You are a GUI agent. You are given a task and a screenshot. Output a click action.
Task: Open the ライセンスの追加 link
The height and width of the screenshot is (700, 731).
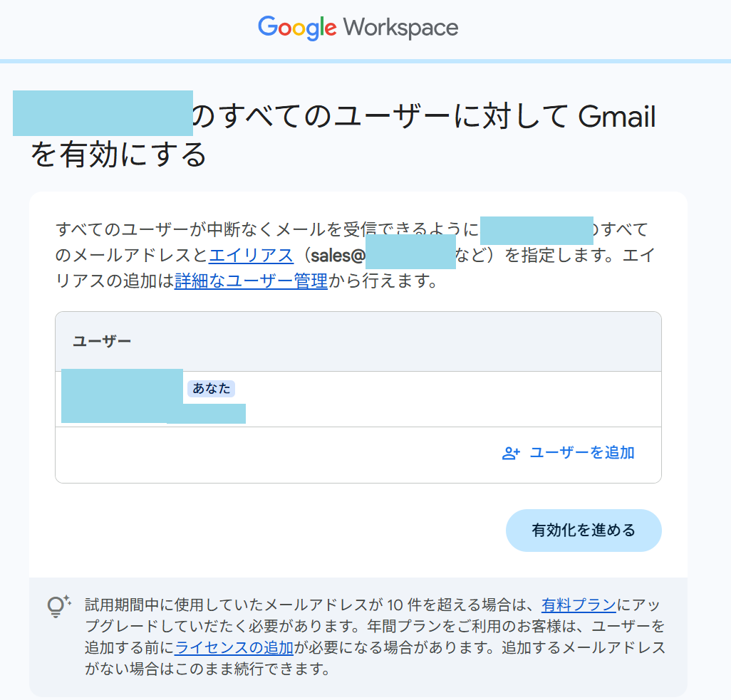pyautogui.click(x=234, y=648)
